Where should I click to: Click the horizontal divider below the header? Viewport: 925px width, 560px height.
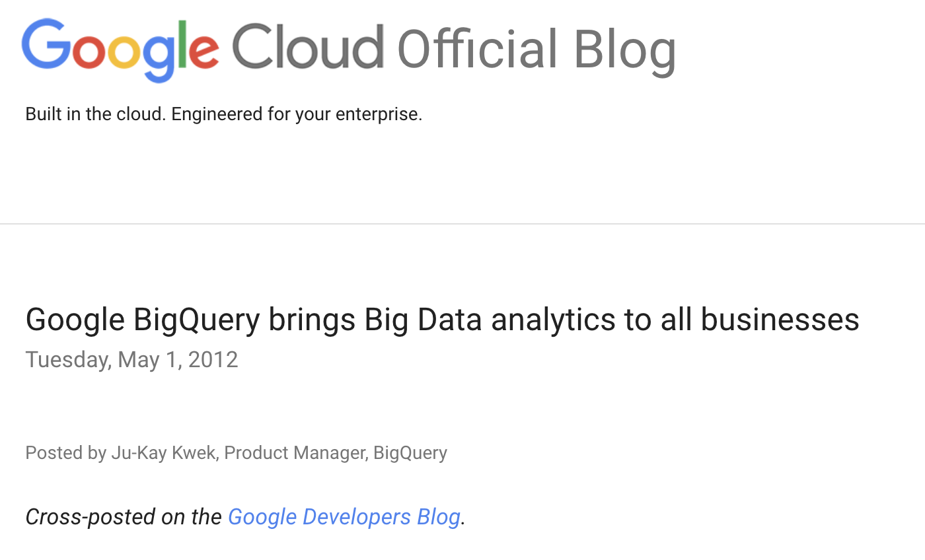(462, 224)
